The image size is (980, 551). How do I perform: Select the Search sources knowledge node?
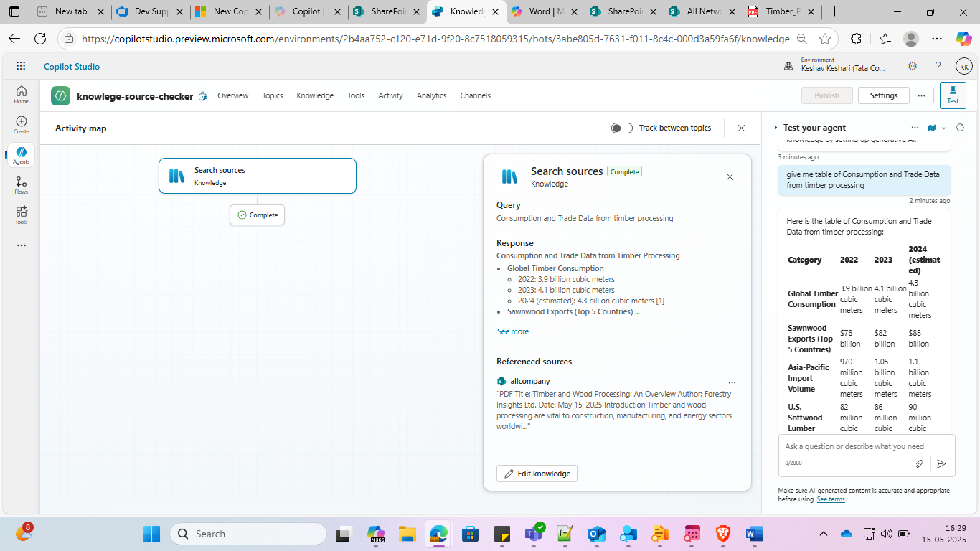click(258, 176)
